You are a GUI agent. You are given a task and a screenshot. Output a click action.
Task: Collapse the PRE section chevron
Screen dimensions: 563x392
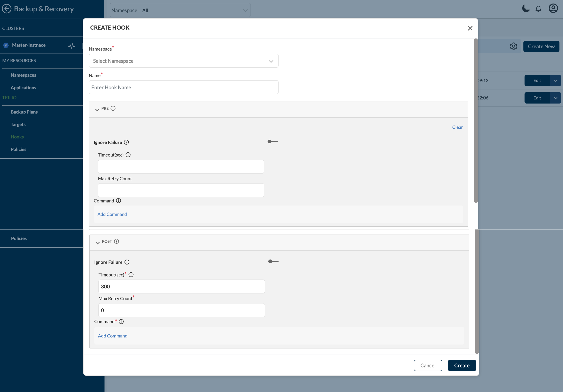(x=97, y=109)
